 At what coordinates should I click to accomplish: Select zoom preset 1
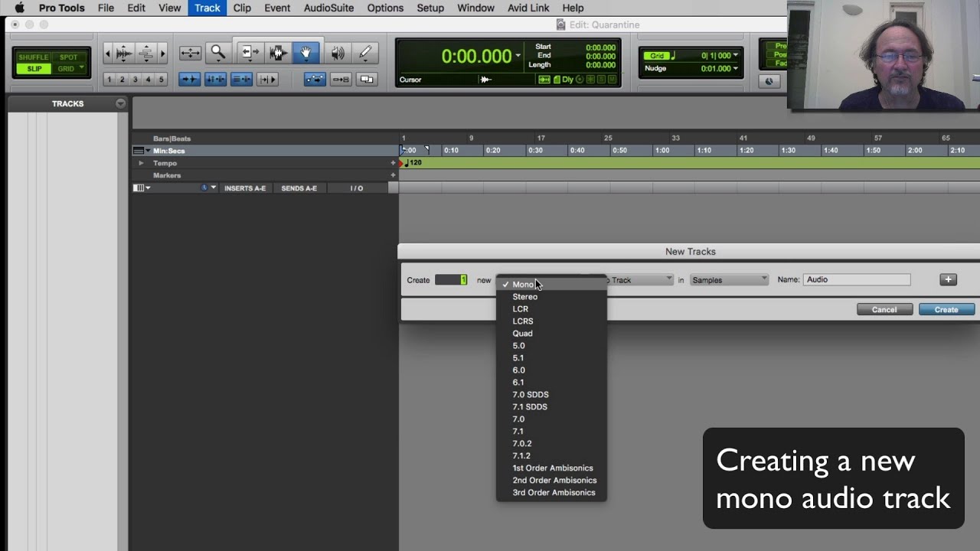coord(109,79)
